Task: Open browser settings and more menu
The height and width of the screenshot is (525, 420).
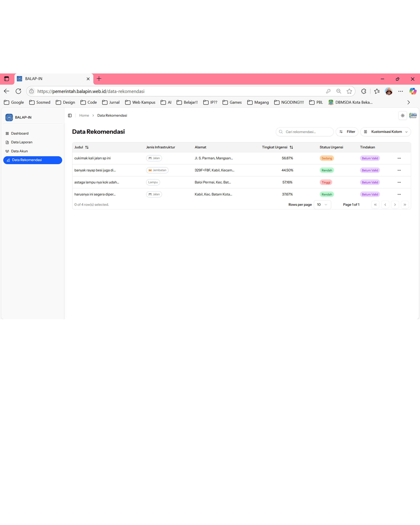Action: click(400, 91)
